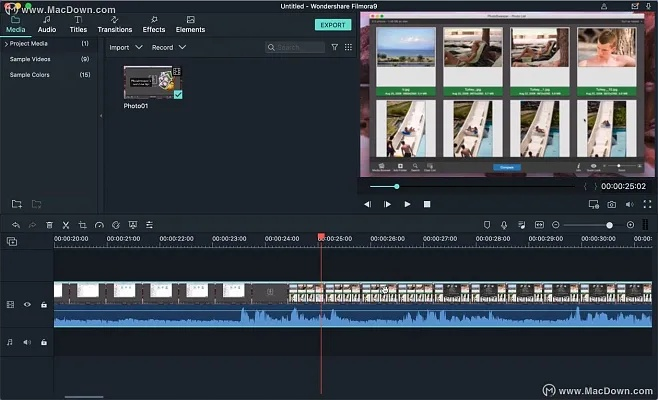Switch media grid view layout

348,47
